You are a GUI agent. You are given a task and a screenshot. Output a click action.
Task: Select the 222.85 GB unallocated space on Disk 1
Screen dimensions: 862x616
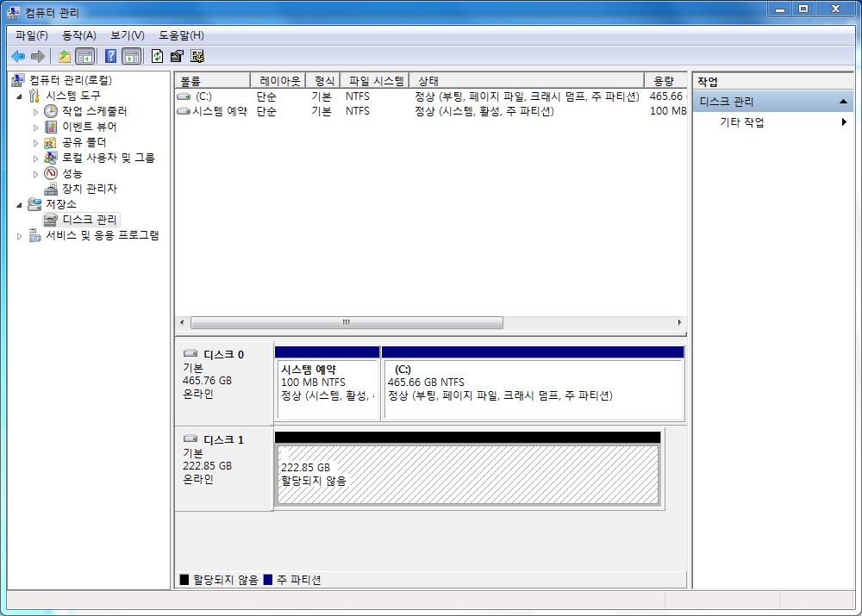(x=466, y=475)
